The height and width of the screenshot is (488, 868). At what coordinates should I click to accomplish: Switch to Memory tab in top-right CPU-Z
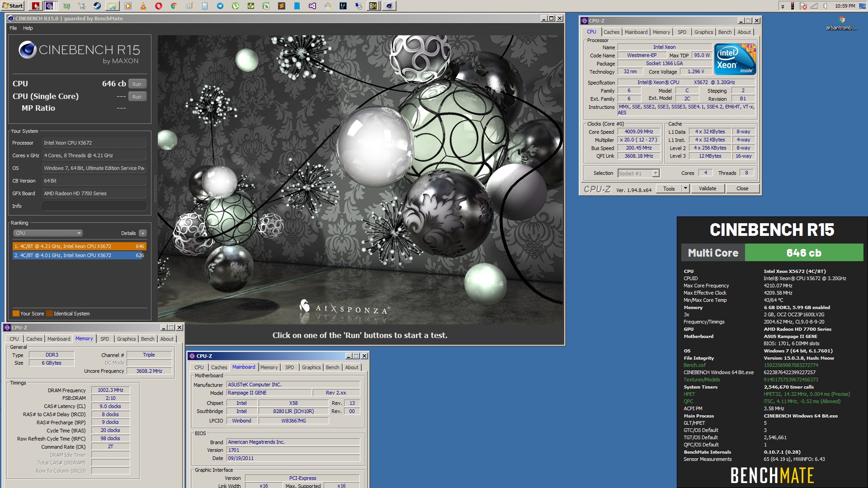(x=661, y=32)
